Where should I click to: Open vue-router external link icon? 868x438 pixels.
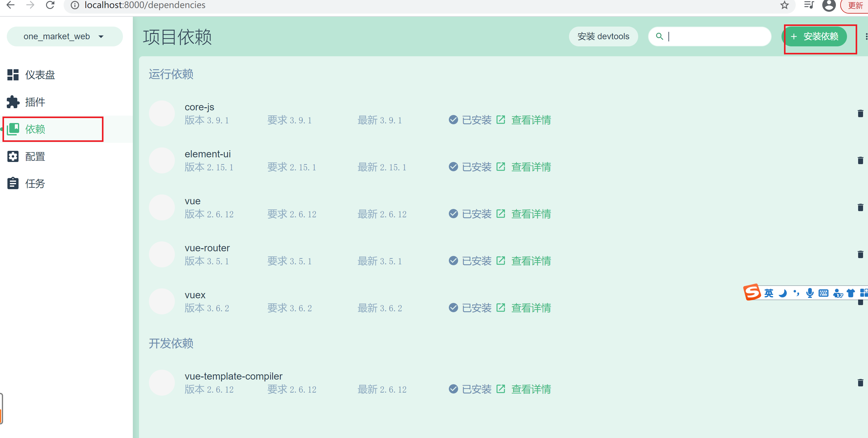pos(501,260)
